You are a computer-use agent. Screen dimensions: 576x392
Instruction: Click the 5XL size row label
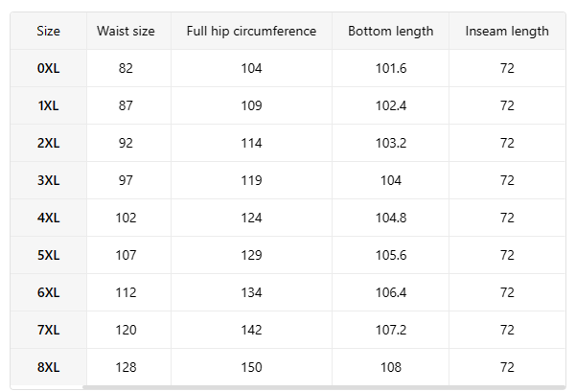click(49, 255)
